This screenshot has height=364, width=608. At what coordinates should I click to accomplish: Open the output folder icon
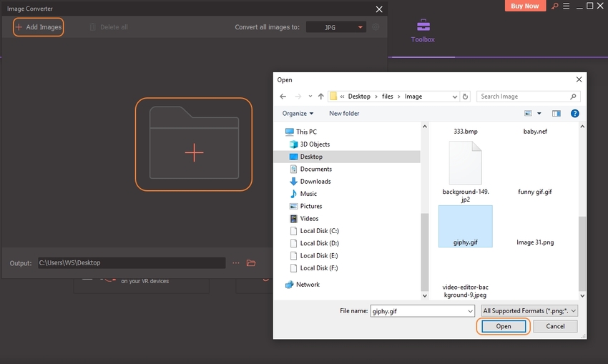(x=251, y=263)
